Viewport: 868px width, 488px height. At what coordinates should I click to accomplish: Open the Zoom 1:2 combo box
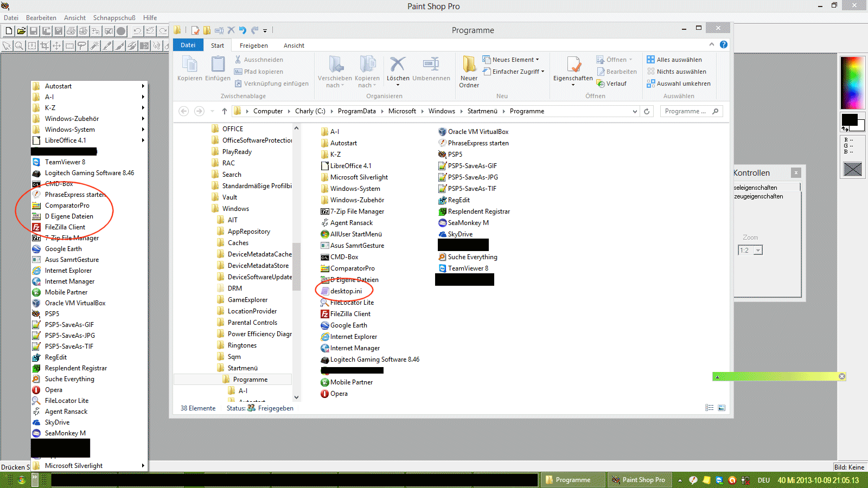[750, 250]
